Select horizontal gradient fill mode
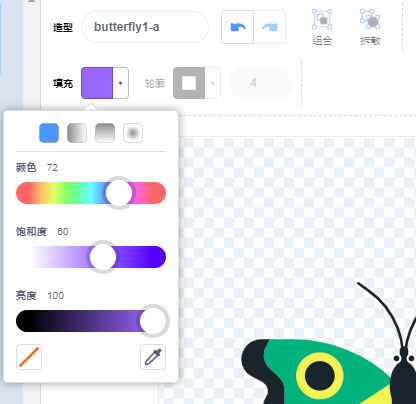 tap(77, 133)
